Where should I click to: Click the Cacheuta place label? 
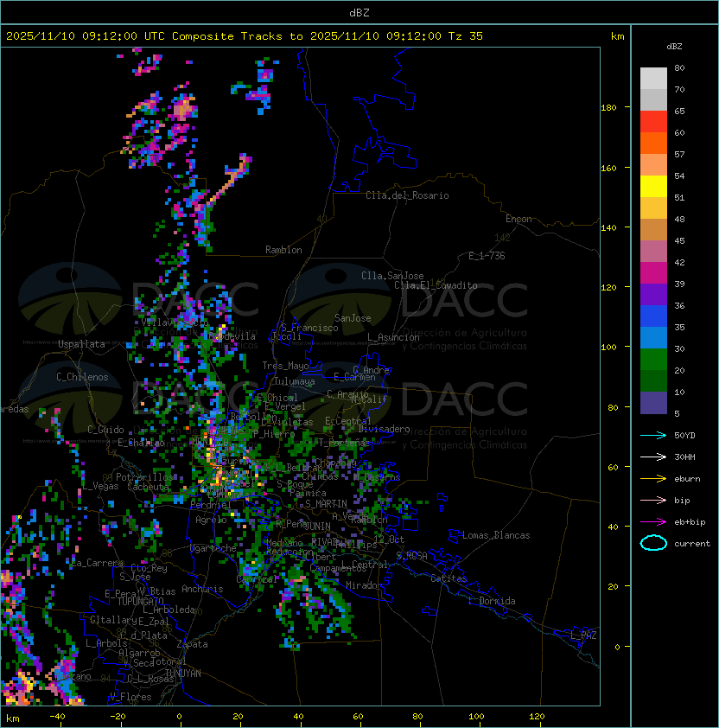(148, 487)
